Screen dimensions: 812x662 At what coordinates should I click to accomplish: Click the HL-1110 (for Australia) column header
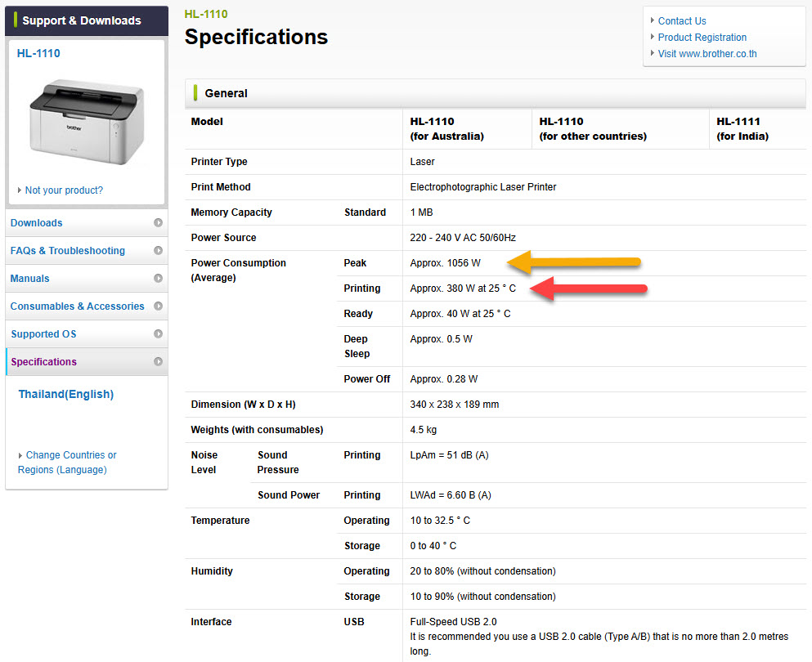pos(447,129)
